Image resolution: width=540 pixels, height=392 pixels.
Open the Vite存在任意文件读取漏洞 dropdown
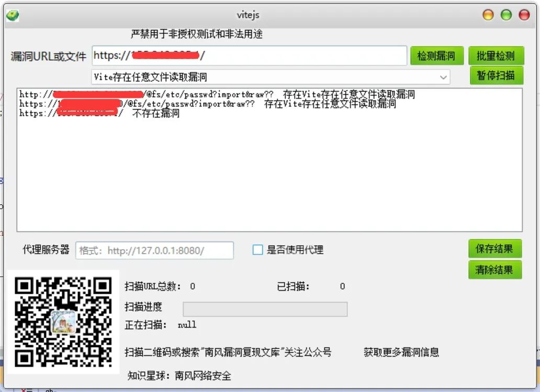point(271,77)
